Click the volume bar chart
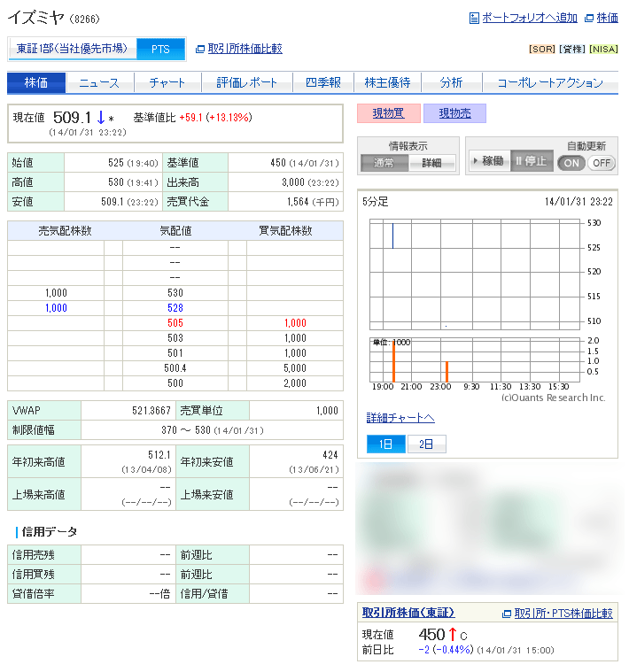Viewport: 629px width, 672px height. [475, 360]
